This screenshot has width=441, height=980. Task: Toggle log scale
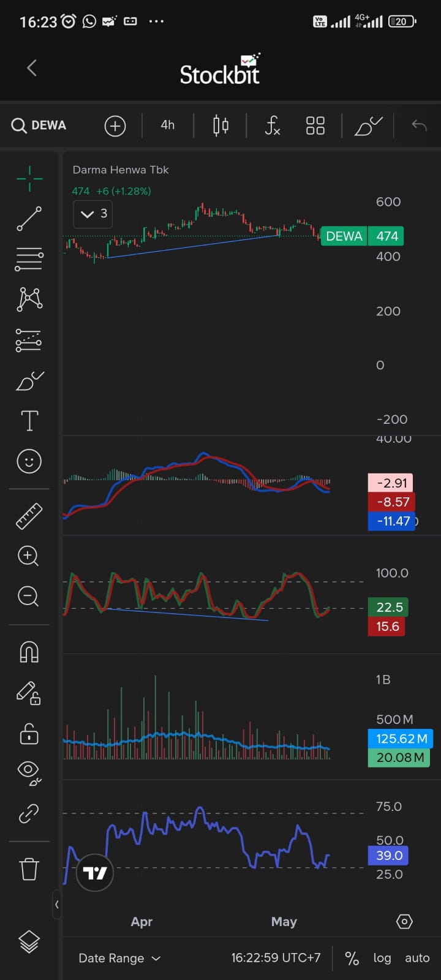coord(382,959)
